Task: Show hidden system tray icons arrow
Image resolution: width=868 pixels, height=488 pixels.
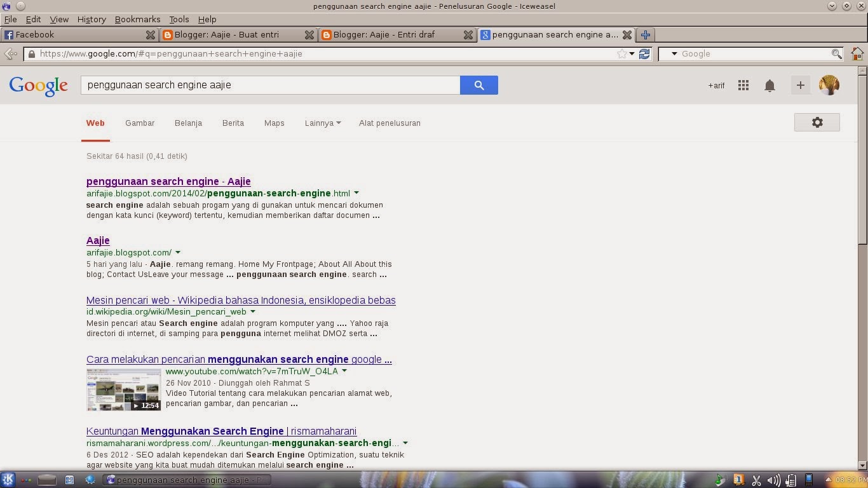Action: (828, 480)
